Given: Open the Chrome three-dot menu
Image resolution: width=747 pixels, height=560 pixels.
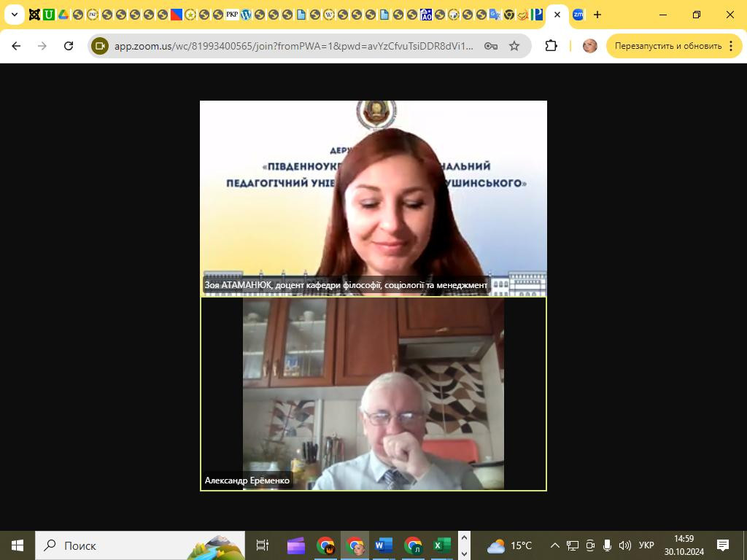Looking at the screenshot, I should pos(731,46).
